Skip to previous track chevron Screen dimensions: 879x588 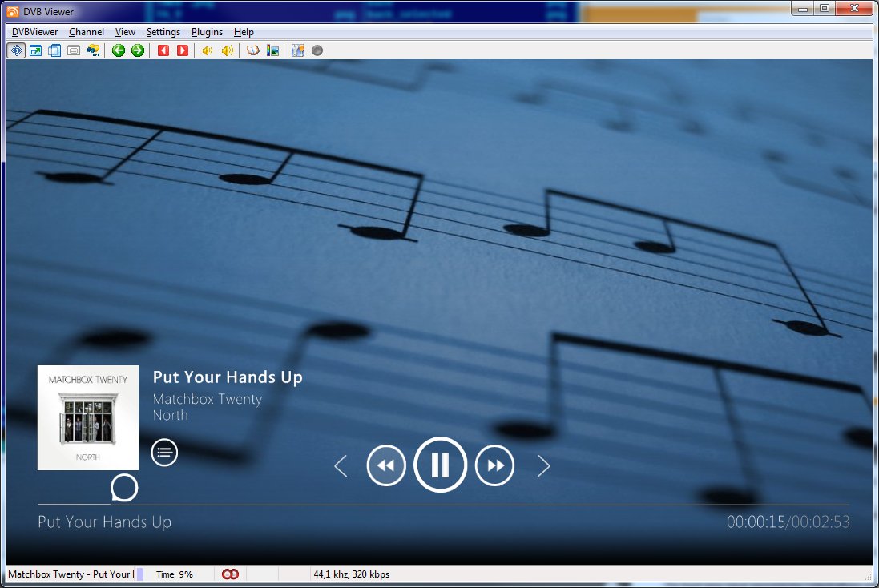tap(341, 465)
